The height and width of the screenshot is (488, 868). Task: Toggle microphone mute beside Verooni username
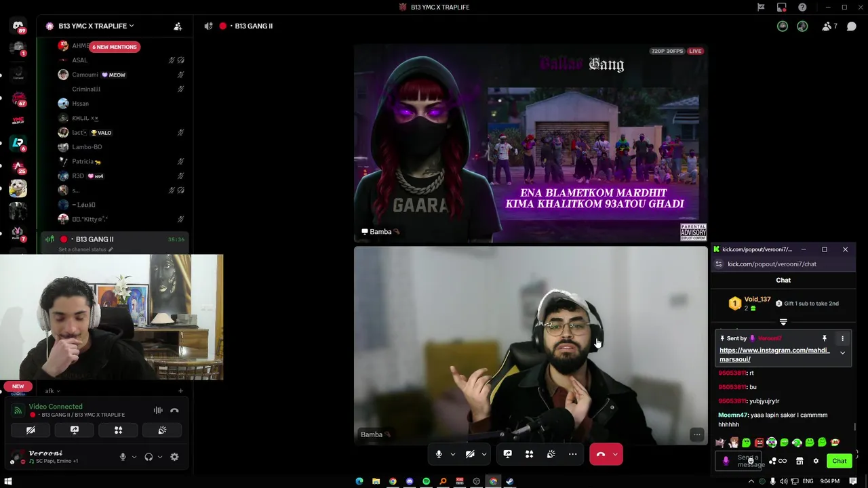pyautogui.click(x=123, y=457)
